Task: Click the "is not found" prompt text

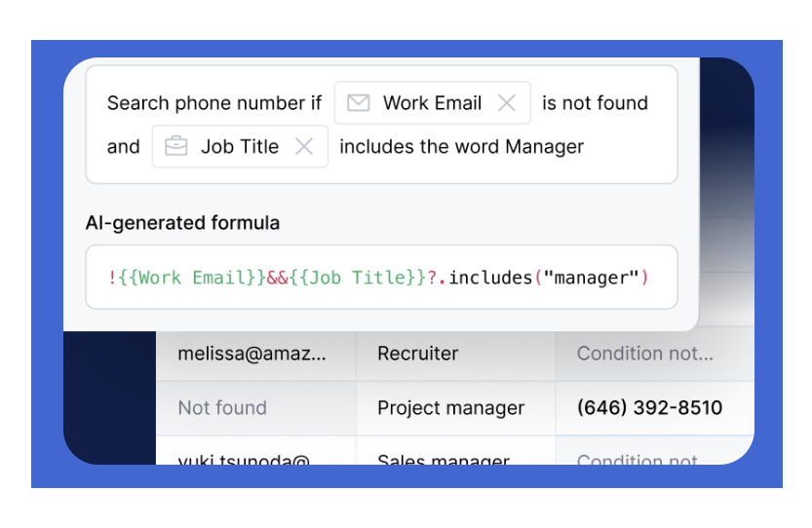Action: coord(595,103)
